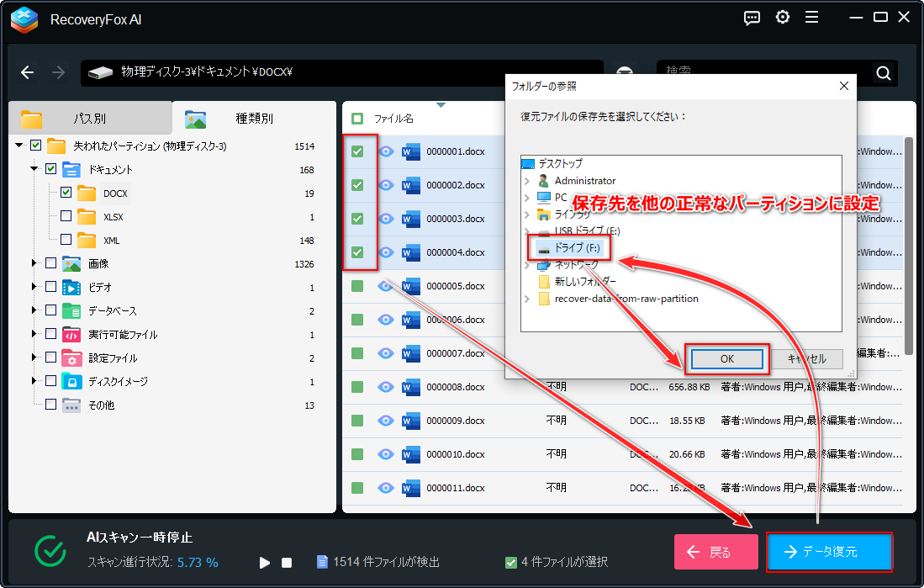Click the physical disk icon in the path bar
The image size is (924, 588).
coord(101,72)
